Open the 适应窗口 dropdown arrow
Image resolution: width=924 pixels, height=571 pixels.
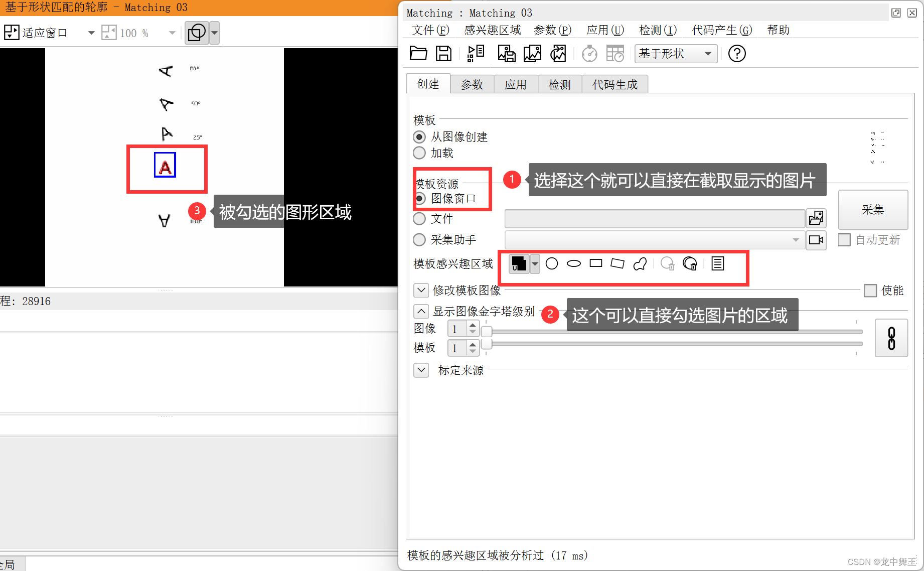click(x=91, y=33)
